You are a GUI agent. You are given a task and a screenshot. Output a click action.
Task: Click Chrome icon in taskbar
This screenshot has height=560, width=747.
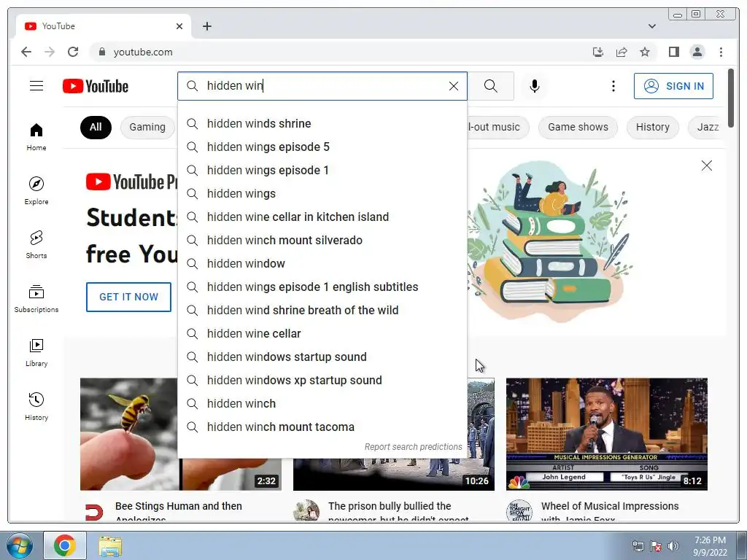[65, 545]
